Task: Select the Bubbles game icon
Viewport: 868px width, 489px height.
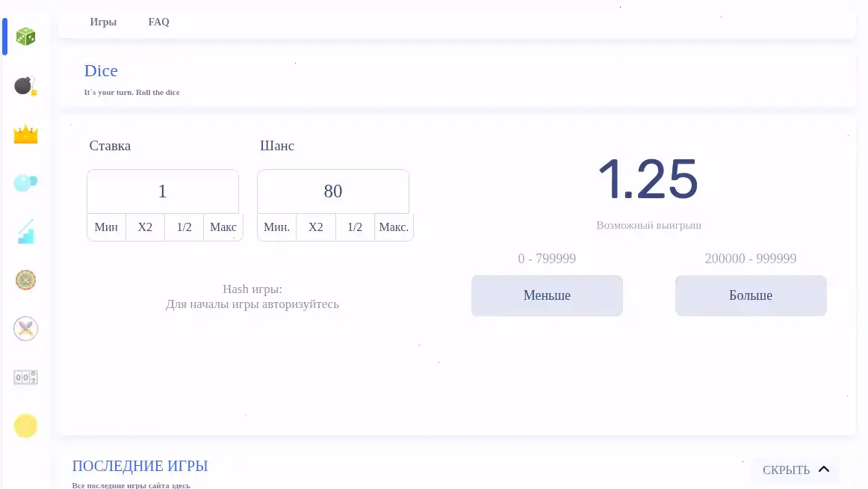Action: pyautogui.click(x=25, y=182)
